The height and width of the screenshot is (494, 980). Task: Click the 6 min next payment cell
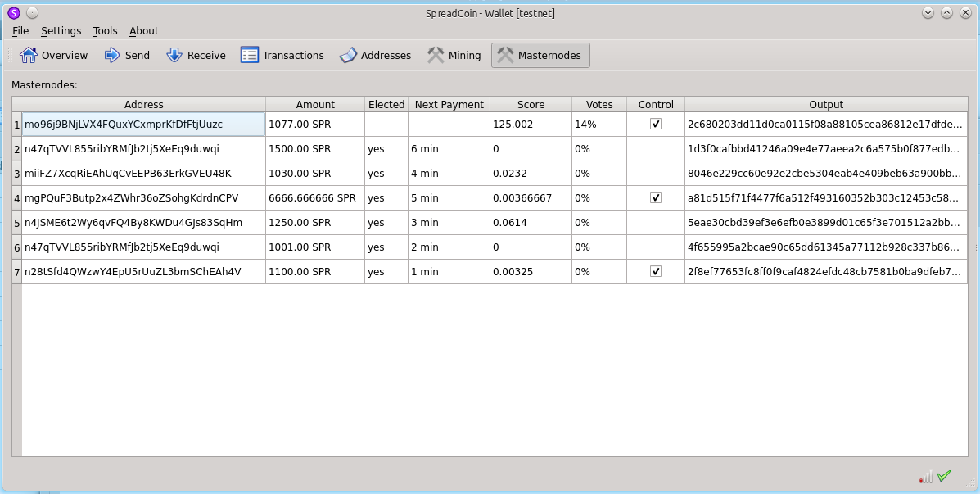click(449, 149)
